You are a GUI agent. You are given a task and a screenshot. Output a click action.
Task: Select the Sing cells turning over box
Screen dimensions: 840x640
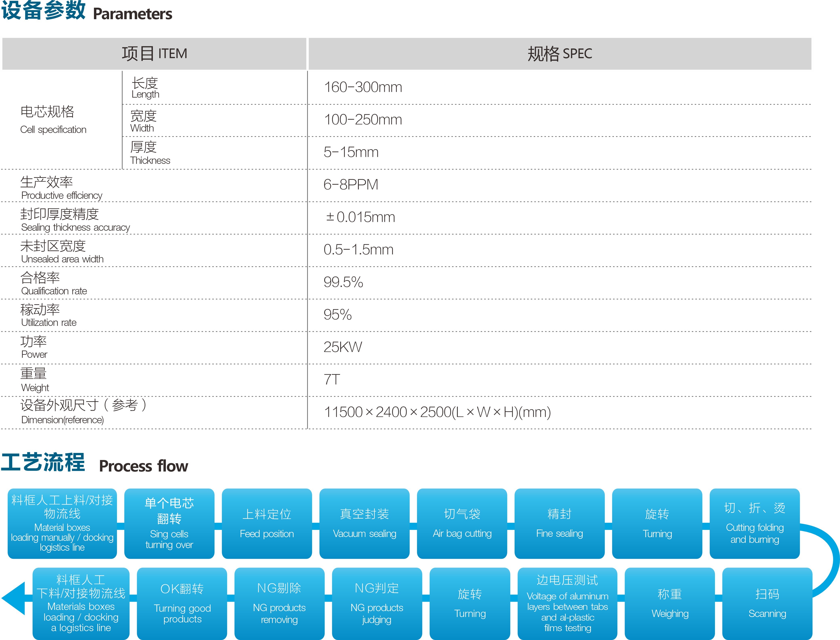pos(169,523)
